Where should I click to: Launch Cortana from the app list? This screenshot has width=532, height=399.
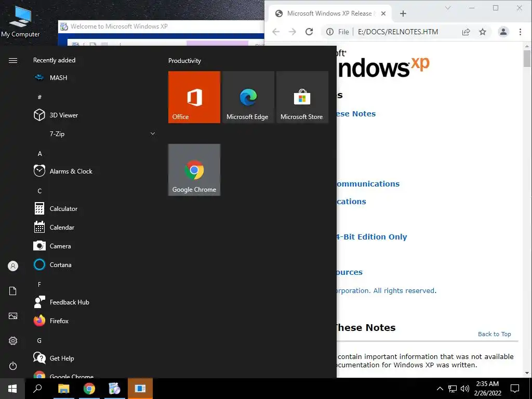click(x=95, y=264)
